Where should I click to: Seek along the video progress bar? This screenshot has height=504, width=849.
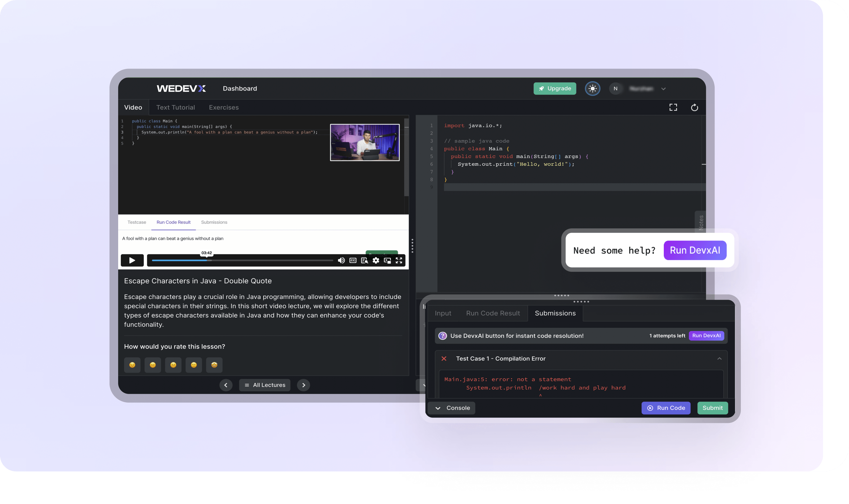(242, 261)
